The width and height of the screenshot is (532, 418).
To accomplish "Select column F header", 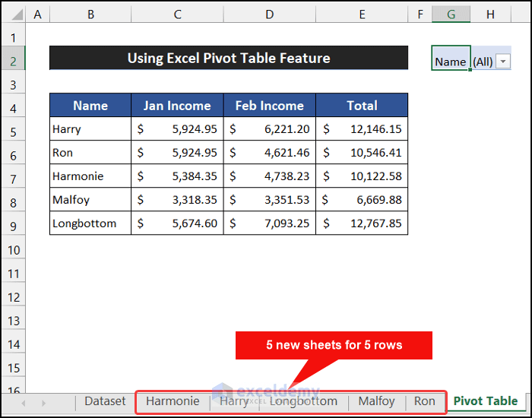I will [x=420, y=14].
